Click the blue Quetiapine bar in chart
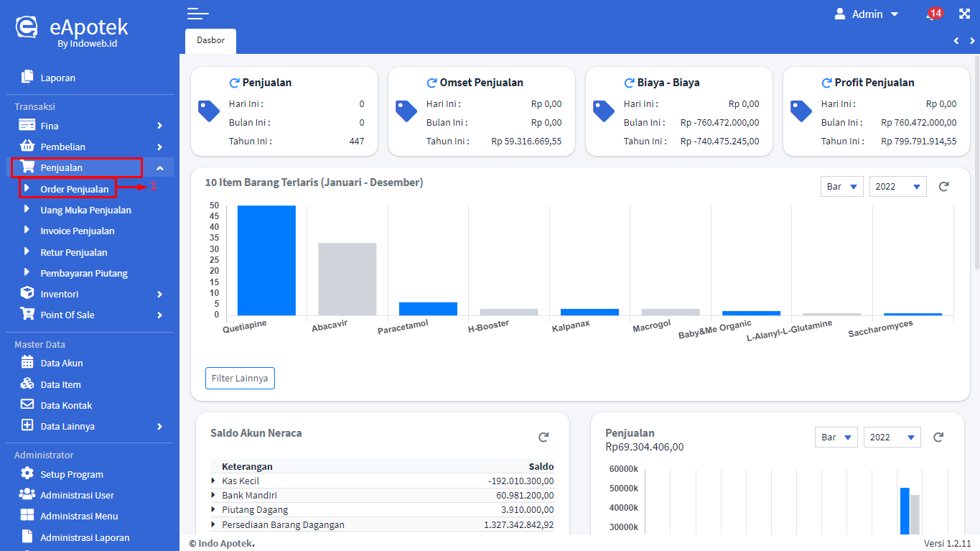The height and width of the screenshot is (551, 980). (x=266, y=260)
